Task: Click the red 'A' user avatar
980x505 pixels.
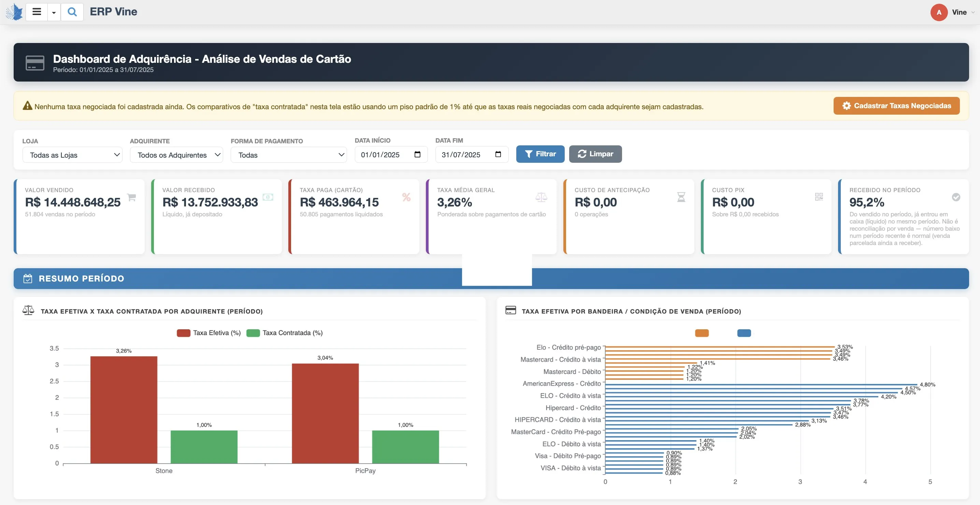Action: [x=939, y=12]
